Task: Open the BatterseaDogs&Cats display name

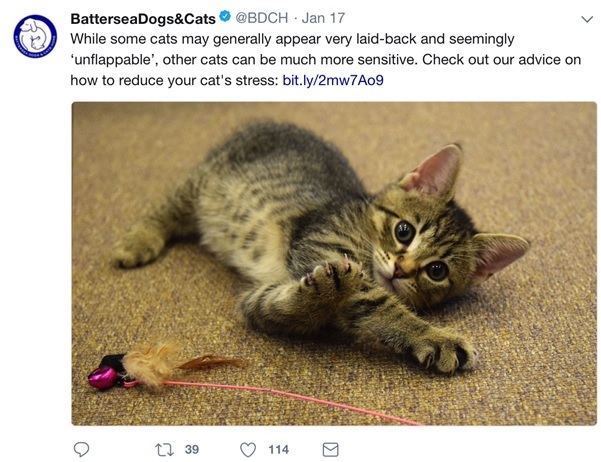Action: 143,18
